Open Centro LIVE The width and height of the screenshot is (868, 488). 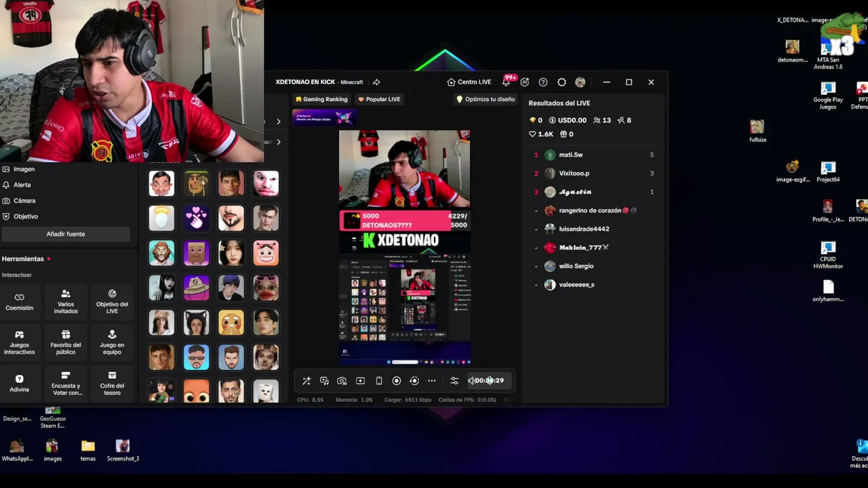469,82
